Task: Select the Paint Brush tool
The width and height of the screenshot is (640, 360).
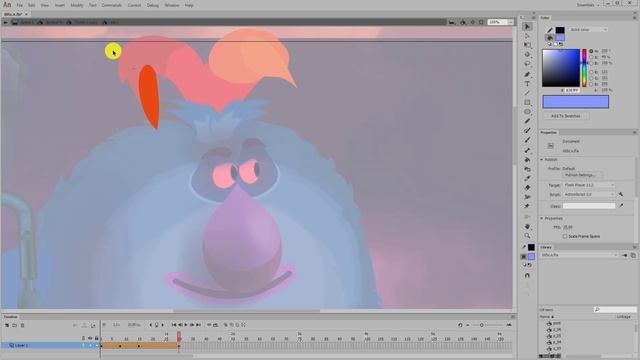Action: click(527, 131)
